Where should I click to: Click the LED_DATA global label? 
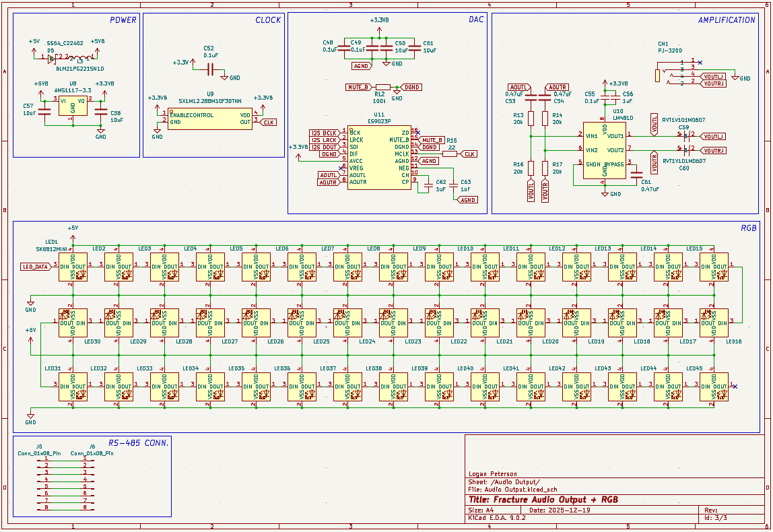click(36, 267)
